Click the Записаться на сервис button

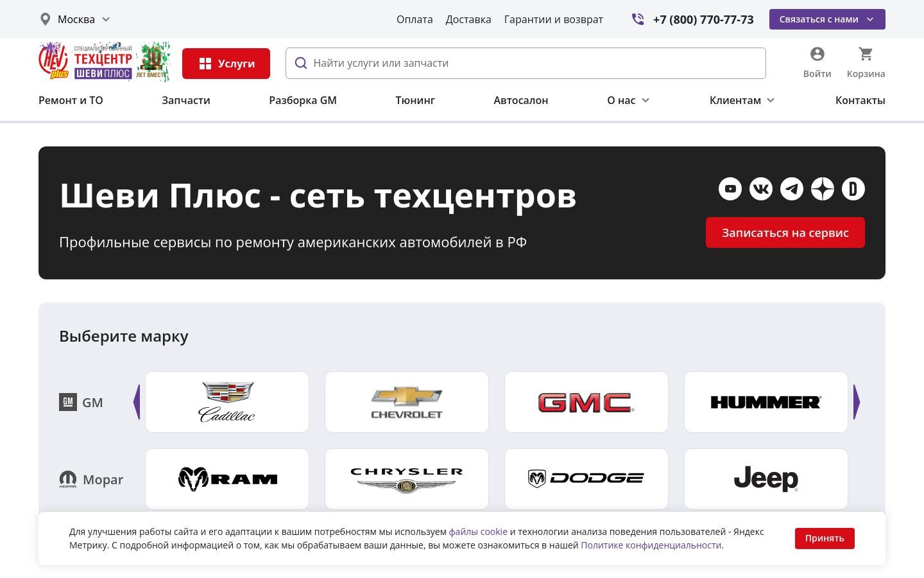785,232
